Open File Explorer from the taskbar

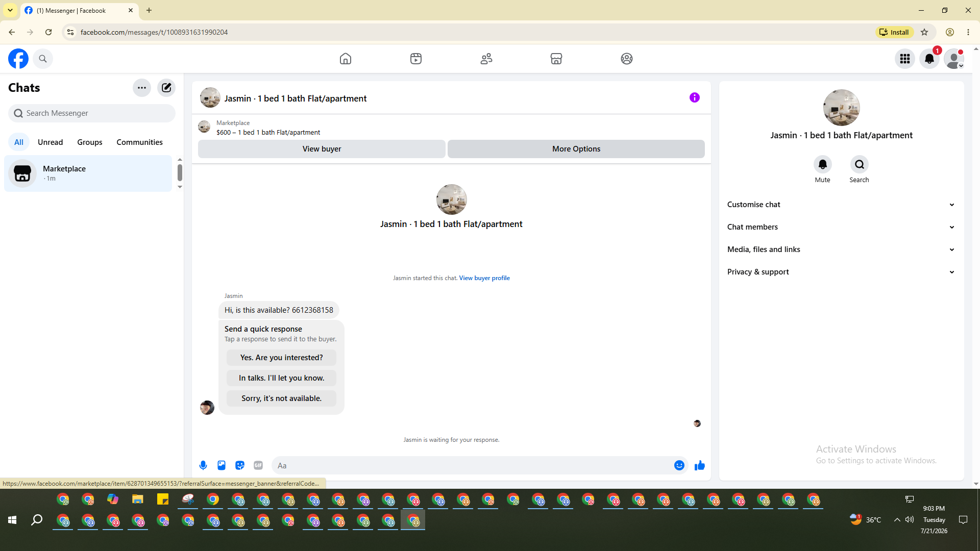point(138,499)
